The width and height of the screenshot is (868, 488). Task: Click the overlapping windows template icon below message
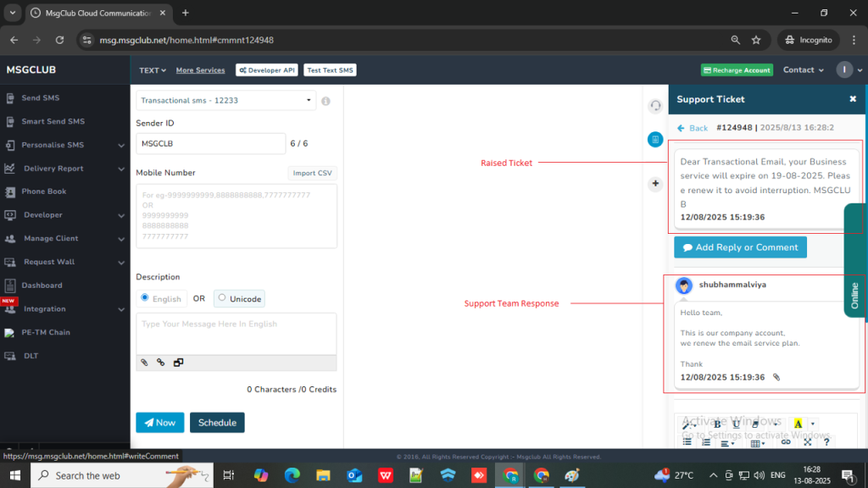tap(178, 363)
